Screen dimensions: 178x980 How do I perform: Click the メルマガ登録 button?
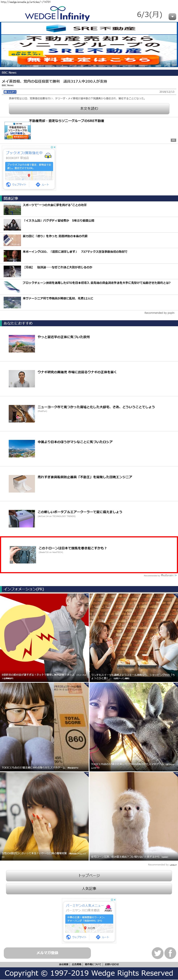click(47, 953)
